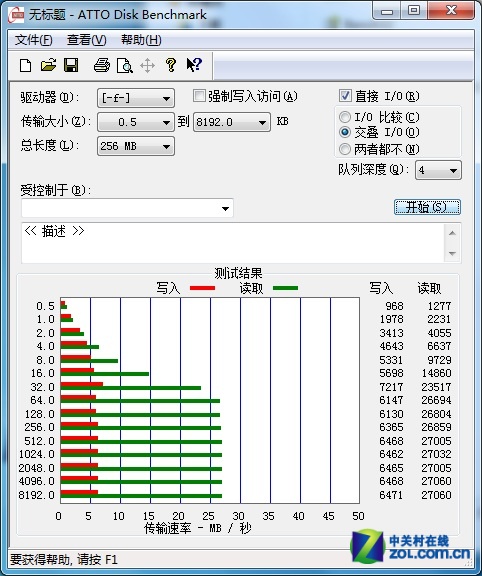Click the grayed move arrows icon
Screen dimensions: 482x576
pos(147,66)
